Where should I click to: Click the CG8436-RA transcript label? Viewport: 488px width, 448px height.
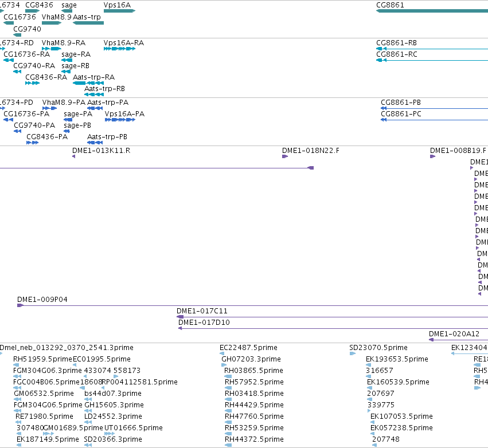tap(46, 77)
